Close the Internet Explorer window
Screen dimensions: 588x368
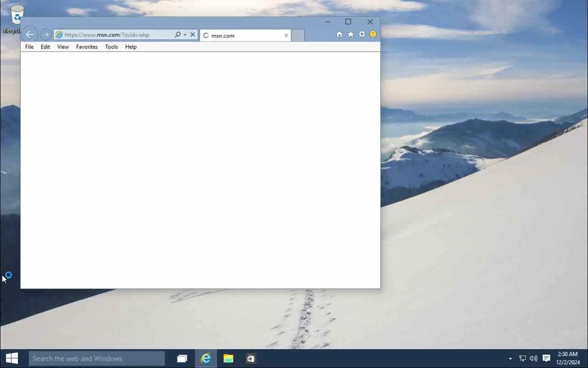(370, 22)
